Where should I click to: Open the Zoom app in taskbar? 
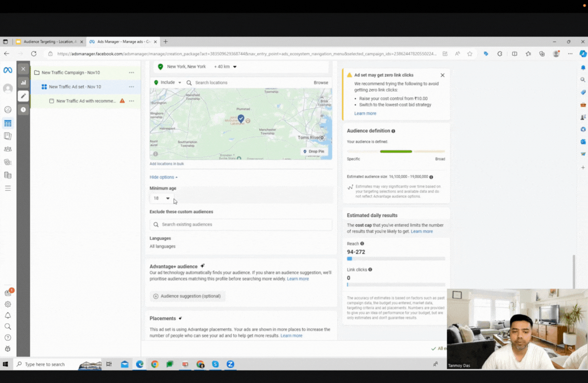click(x=230, y=364)
